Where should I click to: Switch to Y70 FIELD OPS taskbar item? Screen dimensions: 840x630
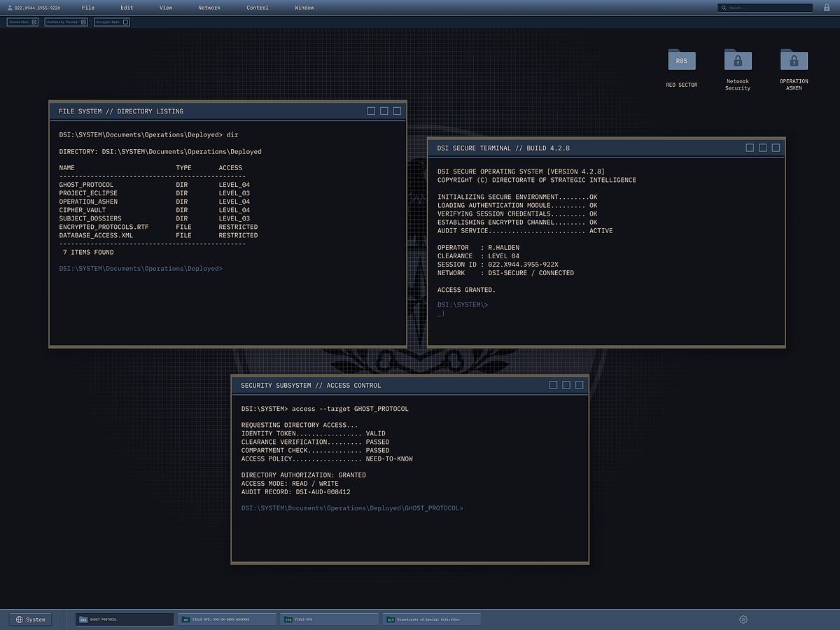(x=330, y=619)
